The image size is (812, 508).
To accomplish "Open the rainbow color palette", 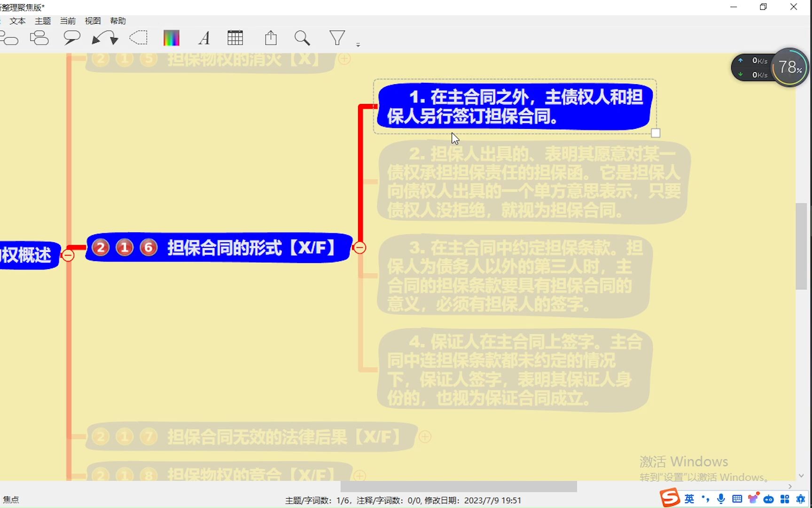I will click(172, 38).
